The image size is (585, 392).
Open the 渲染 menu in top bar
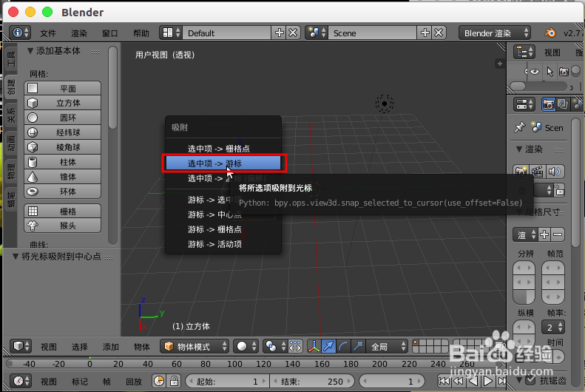(78, 33)
